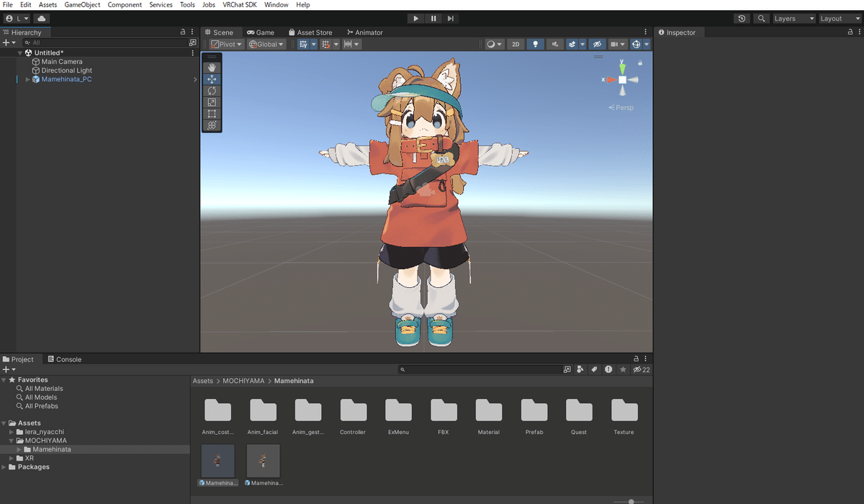
Task: Open the VRChat SDK menu
Action: click(240, 5)
